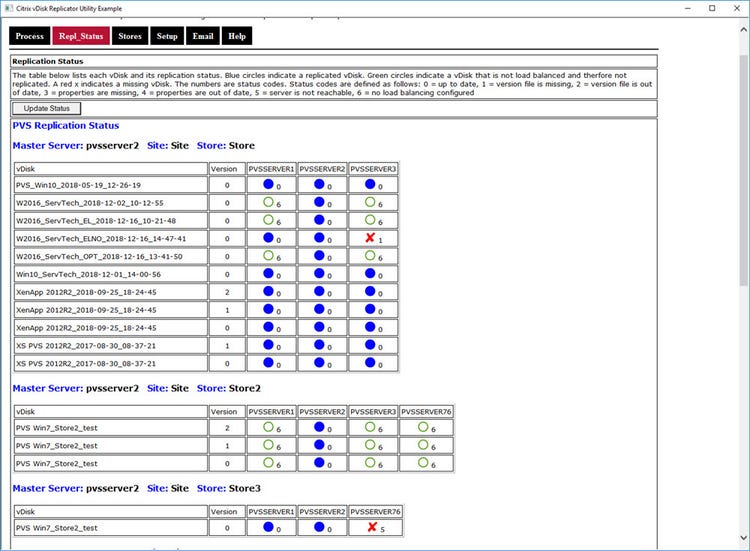The image size is (750, 551).
Task: Select vDisk W2016_ServTech_OPT_2018-12-16_13-41-50
Action: (x=111, y=256)
